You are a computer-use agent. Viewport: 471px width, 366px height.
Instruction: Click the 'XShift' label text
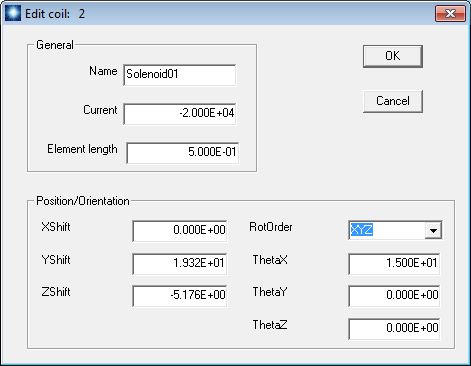[x=56, y=227]
